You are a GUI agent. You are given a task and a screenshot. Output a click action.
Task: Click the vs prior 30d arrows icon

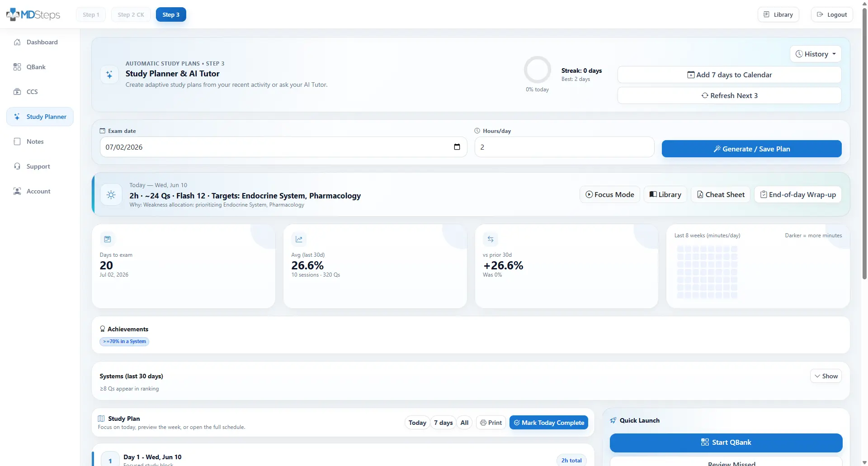point(491,239)
